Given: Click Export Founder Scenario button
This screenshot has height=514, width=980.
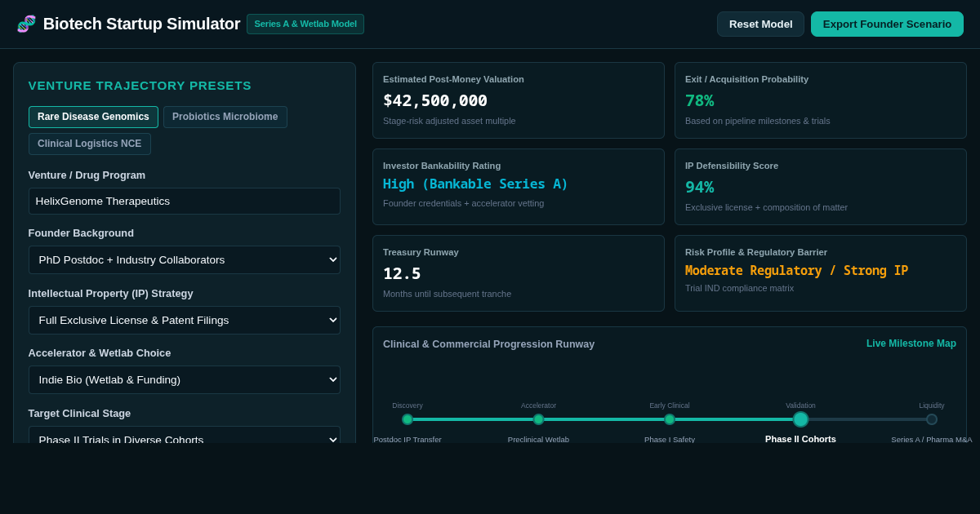Looking at the screenshot, I should tap(887, 24).
